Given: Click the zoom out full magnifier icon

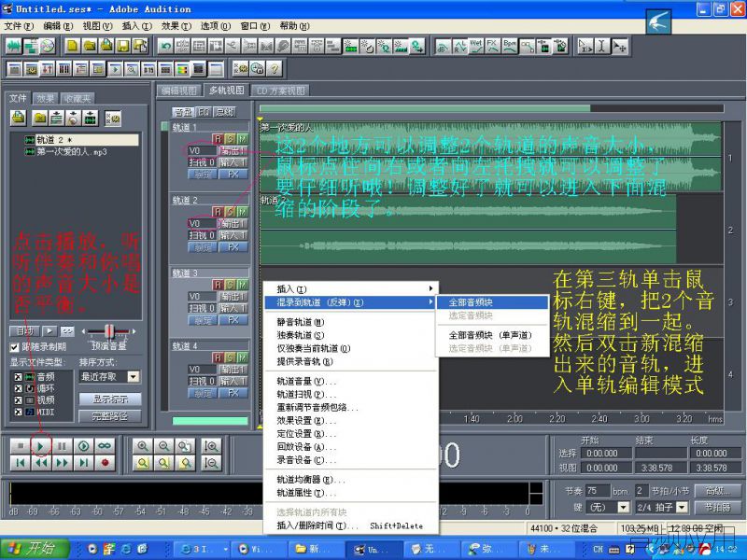Looking at the screenshot, I should coord(185,446).
